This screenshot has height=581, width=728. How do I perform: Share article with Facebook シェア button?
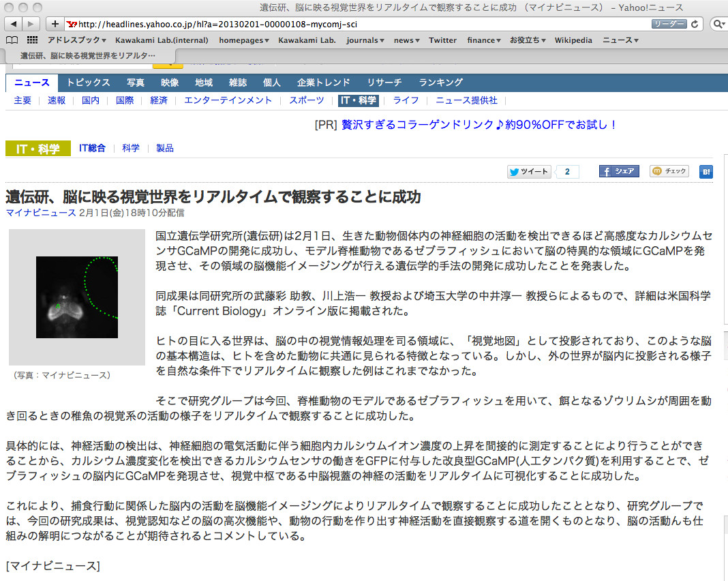point(619,172)
